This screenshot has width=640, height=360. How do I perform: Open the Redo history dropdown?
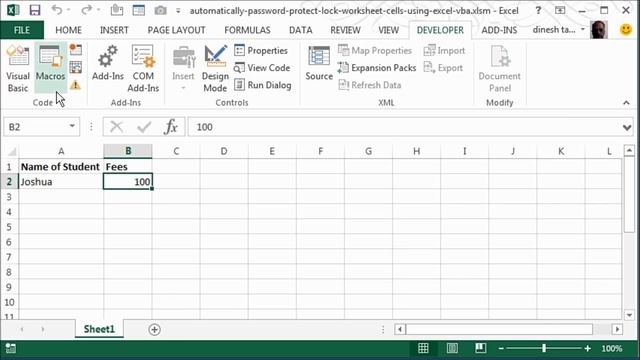98,10
